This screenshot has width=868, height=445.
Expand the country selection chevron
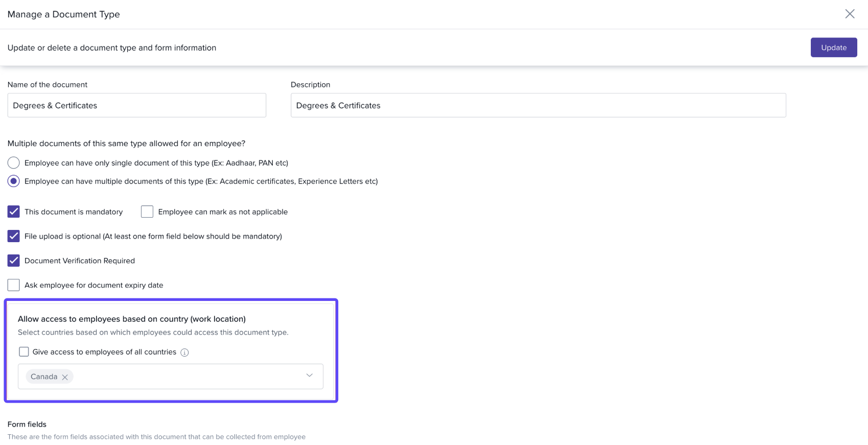[x=309, y=376]
